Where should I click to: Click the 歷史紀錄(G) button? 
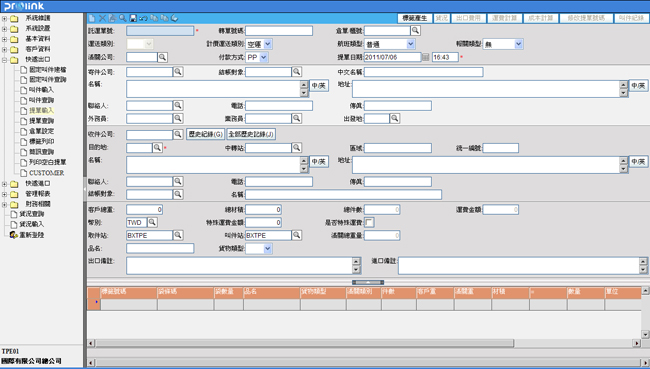(x=206, y=134)
